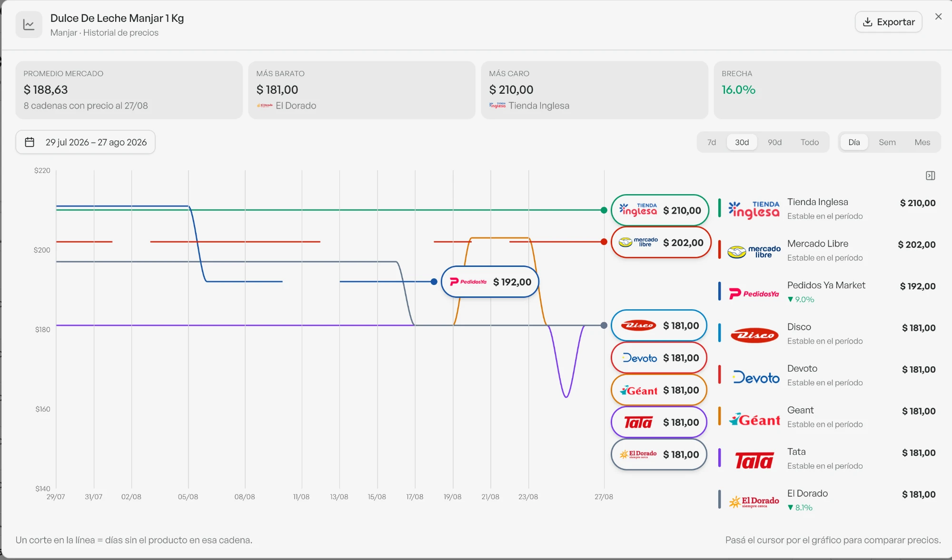Select the 30d time range

[x=742, y=142]
